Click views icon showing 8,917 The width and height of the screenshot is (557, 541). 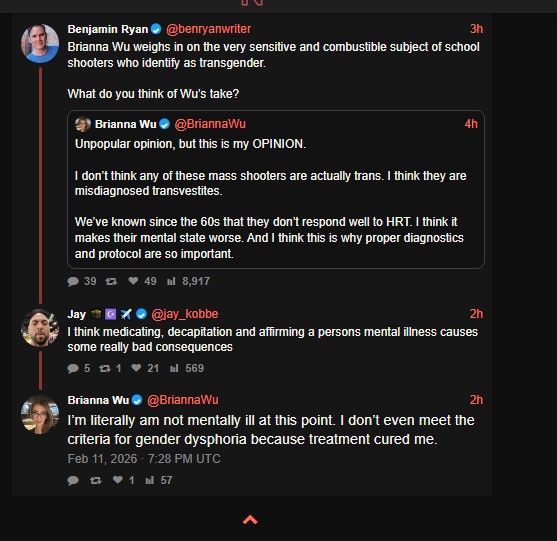click(171, 281)
